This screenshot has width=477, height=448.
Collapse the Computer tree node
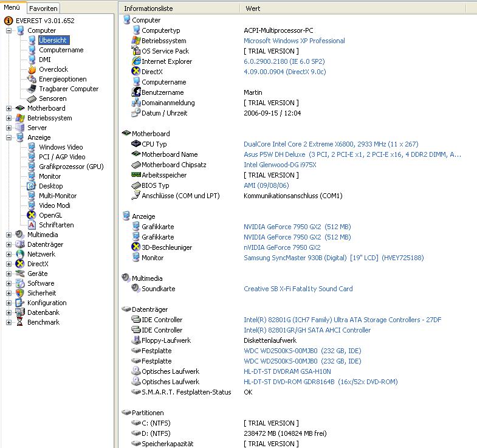point(9,31)
